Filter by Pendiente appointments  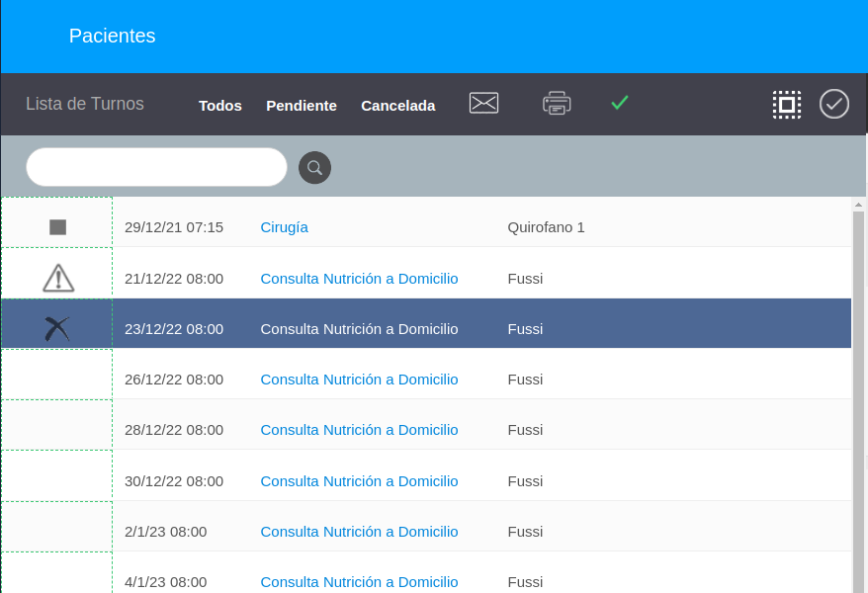(x=302, y=106)
